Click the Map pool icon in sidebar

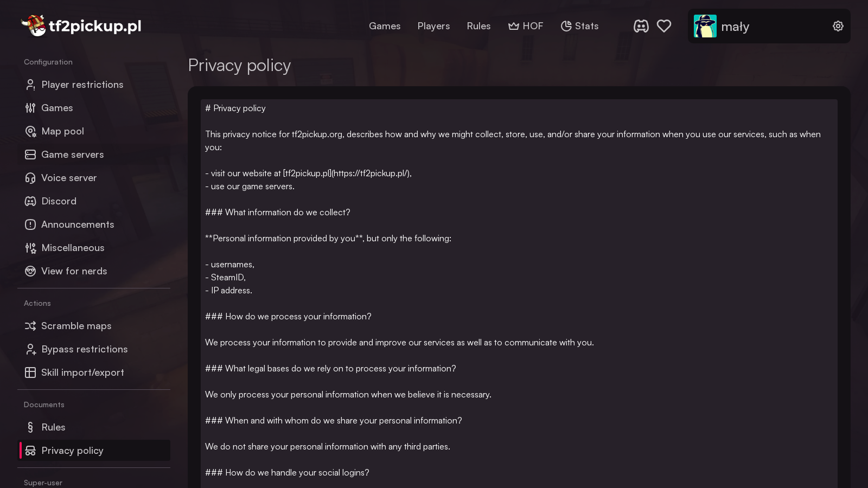pyautogui.click(x=30, y=131)
